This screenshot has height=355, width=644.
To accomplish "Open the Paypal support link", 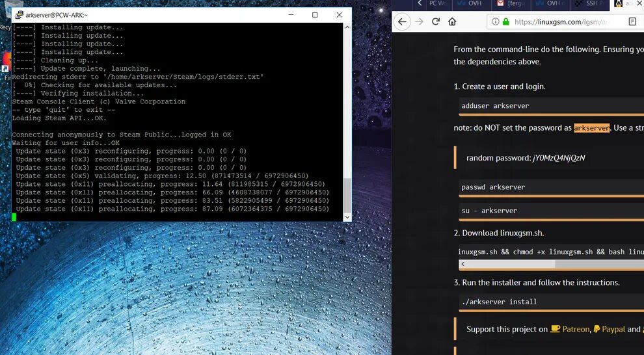I will click(x=613, y=329).
